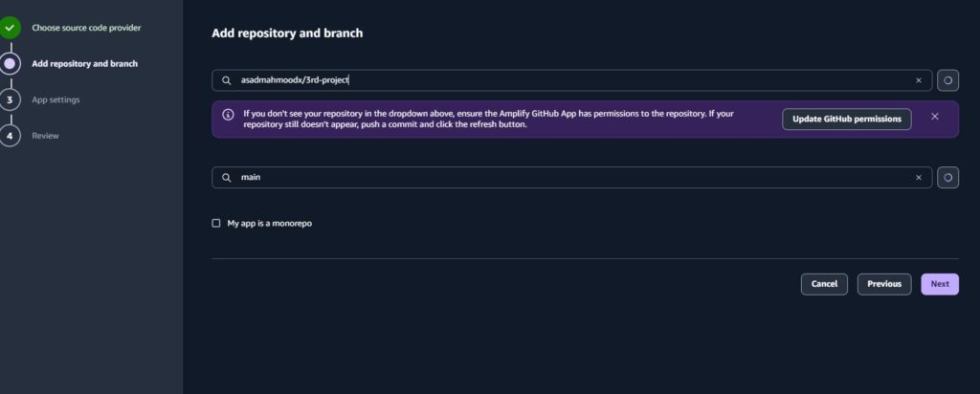
Task: Clear the main branch field
Action: 918,177
